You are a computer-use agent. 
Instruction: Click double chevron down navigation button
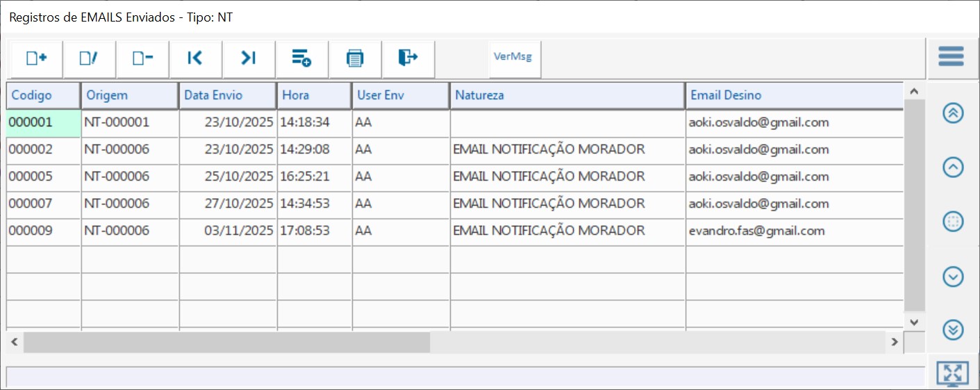[x=953, y=330]
